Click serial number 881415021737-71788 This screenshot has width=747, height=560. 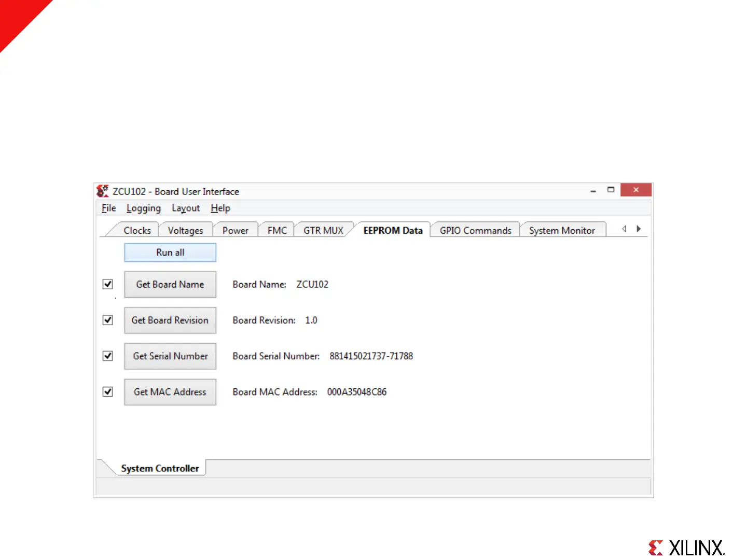(x=371, y=356)
